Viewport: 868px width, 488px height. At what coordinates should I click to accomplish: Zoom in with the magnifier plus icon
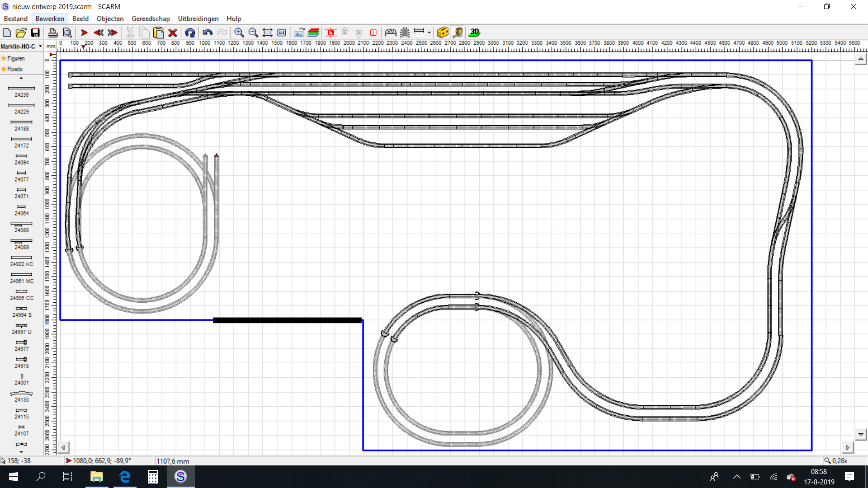[239, 33]
